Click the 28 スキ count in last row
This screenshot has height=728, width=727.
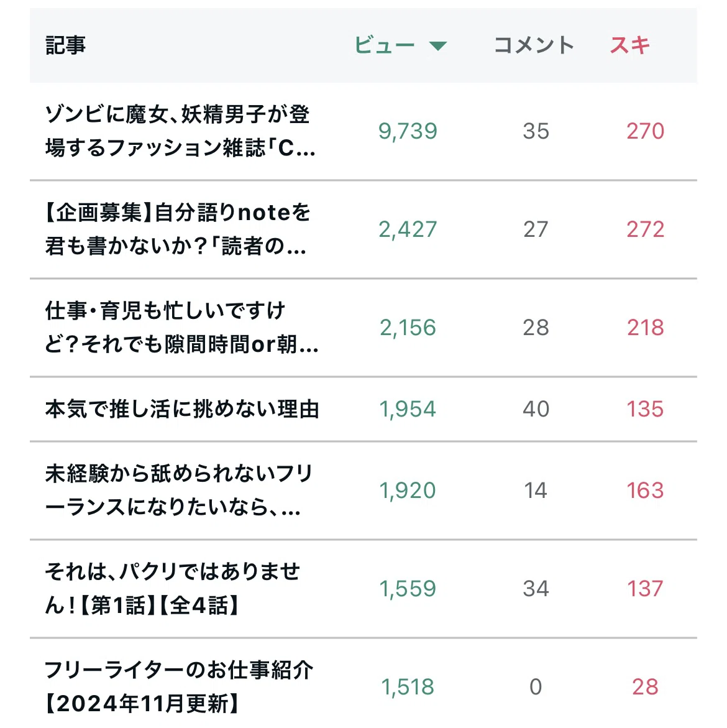(x=646, y=687)
